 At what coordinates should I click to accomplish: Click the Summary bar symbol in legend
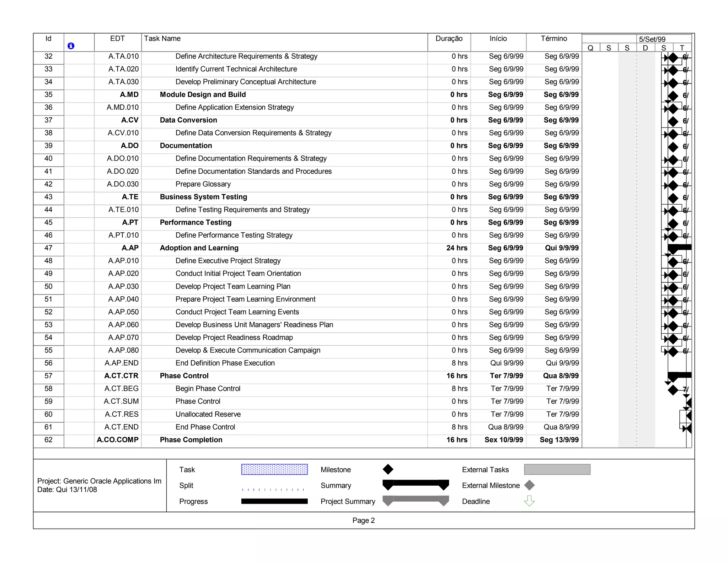416,485
